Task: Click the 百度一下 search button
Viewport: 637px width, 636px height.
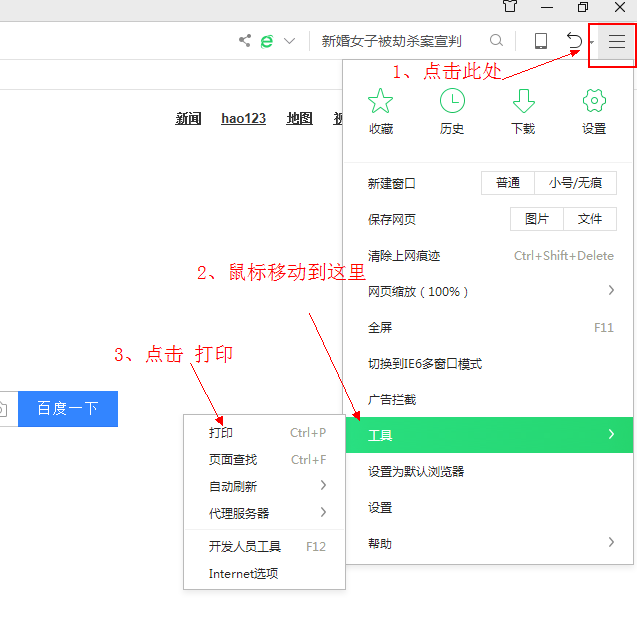Action: pos(68,408)
